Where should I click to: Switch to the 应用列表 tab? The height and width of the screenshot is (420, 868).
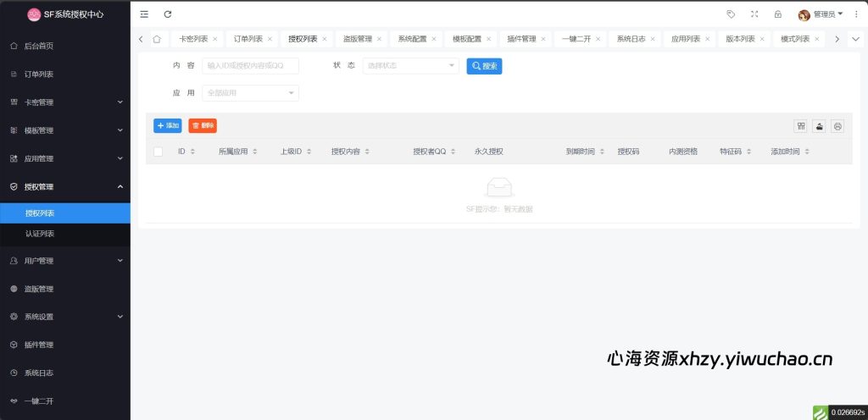(686, 39)
